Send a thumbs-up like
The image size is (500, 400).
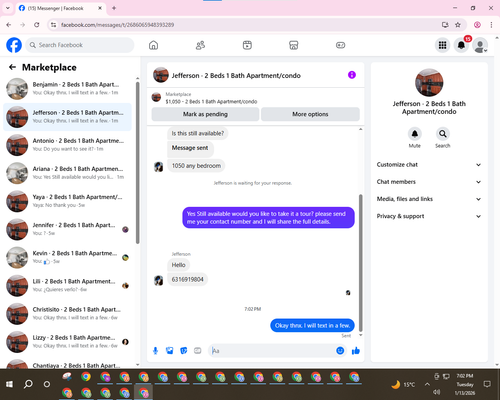pyautogui.click(x=356, y=351)
